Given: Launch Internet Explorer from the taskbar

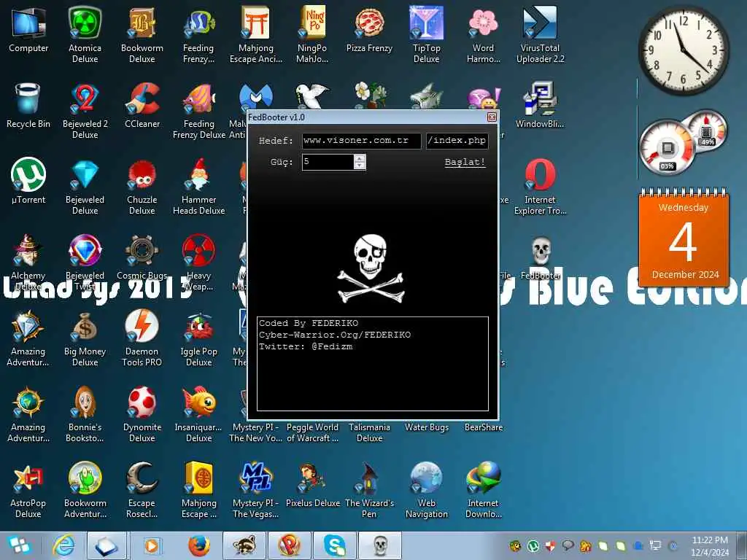Looking at the screenshot, I should [63, 545].
